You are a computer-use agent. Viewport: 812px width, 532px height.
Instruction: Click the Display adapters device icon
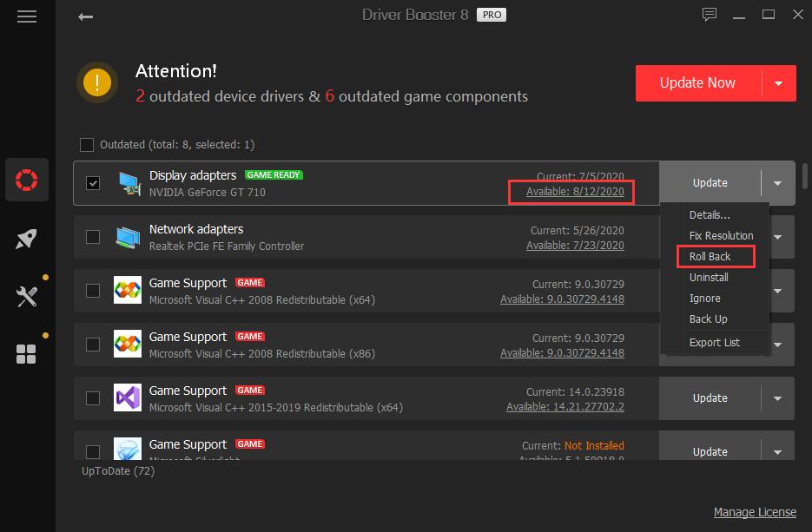point(129,183)
